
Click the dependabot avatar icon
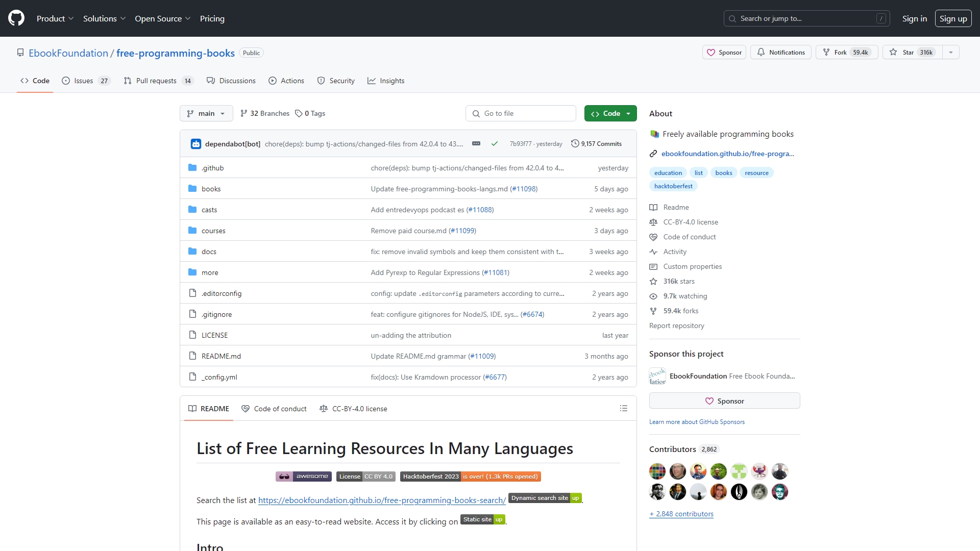[x=196, y=144]
